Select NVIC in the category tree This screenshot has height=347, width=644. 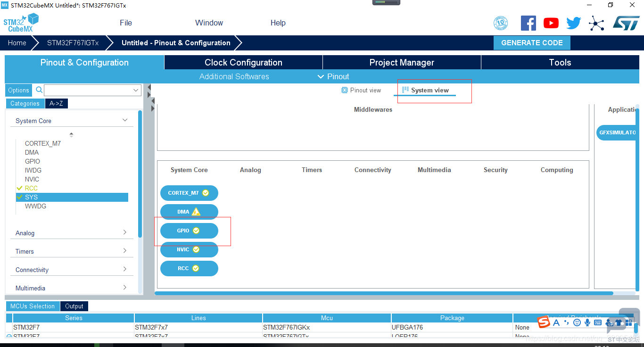pyautogui.click(x=32, y=179)
